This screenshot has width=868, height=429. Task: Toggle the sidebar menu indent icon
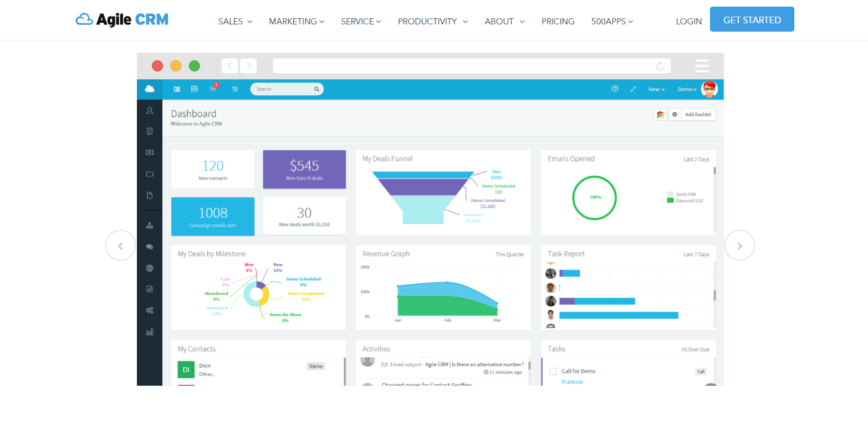[177, 89]
